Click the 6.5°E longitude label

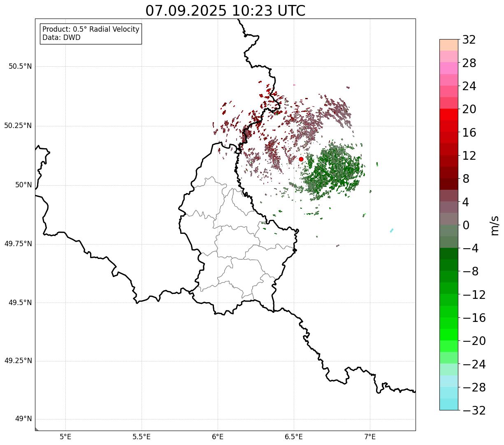[x=294, y=437]
